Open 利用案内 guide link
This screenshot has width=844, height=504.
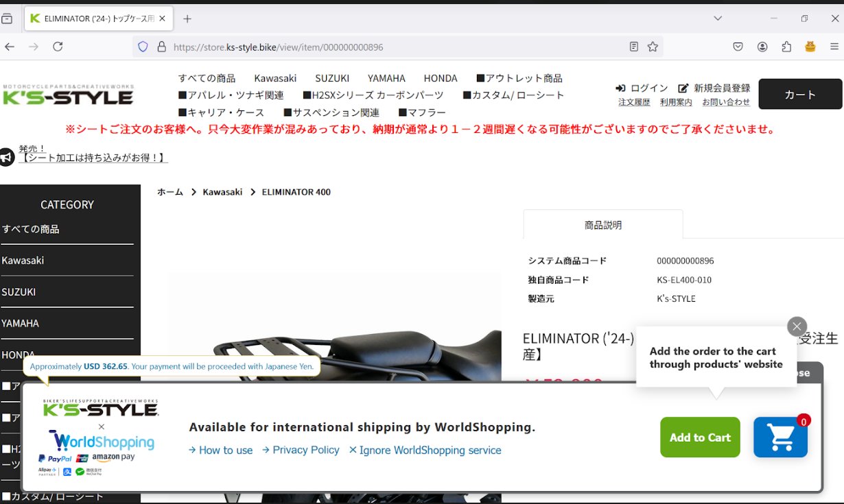point(676,102)
